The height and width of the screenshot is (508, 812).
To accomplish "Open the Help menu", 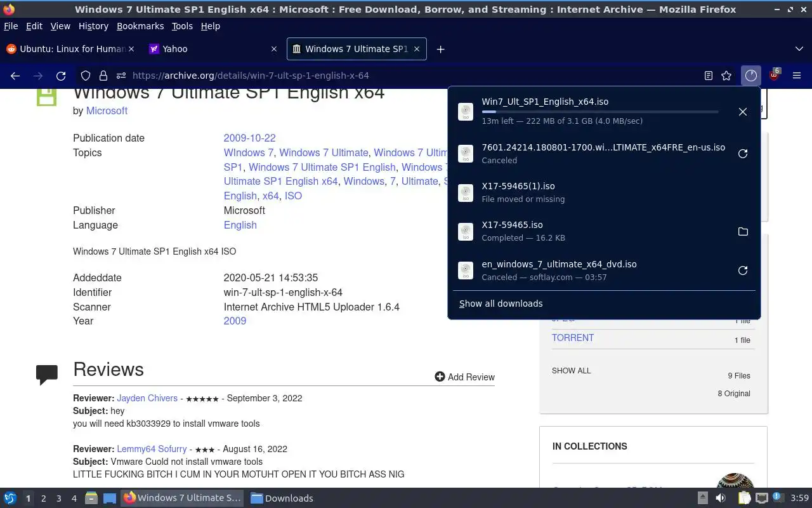I will click(x=210, y=26).
